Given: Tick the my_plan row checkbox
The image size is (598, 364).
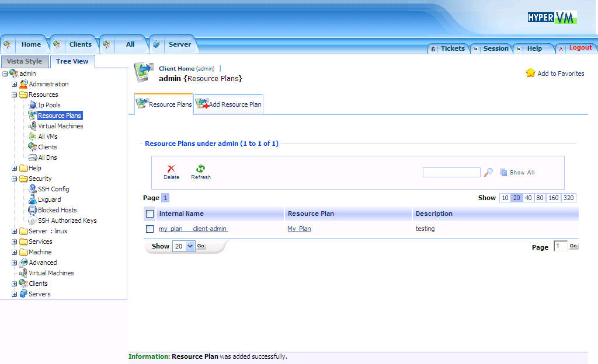Looking at the screenshot, I should [150, 229].
